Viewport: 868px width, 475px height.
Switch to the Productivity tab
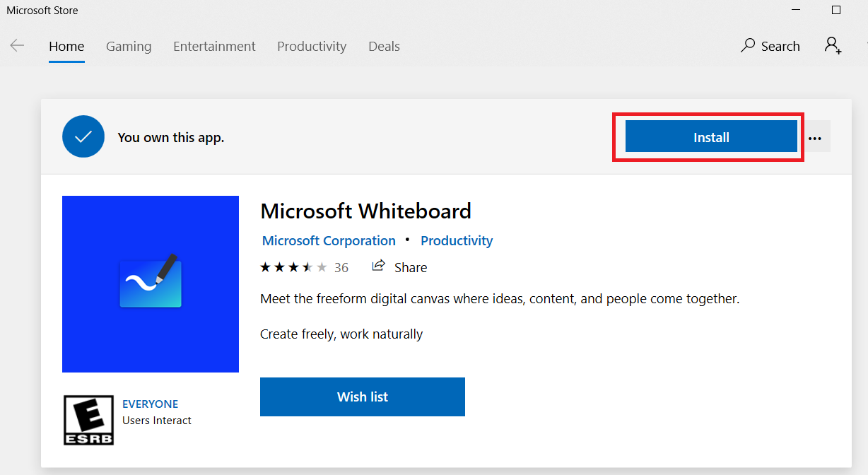pos(312,47)
